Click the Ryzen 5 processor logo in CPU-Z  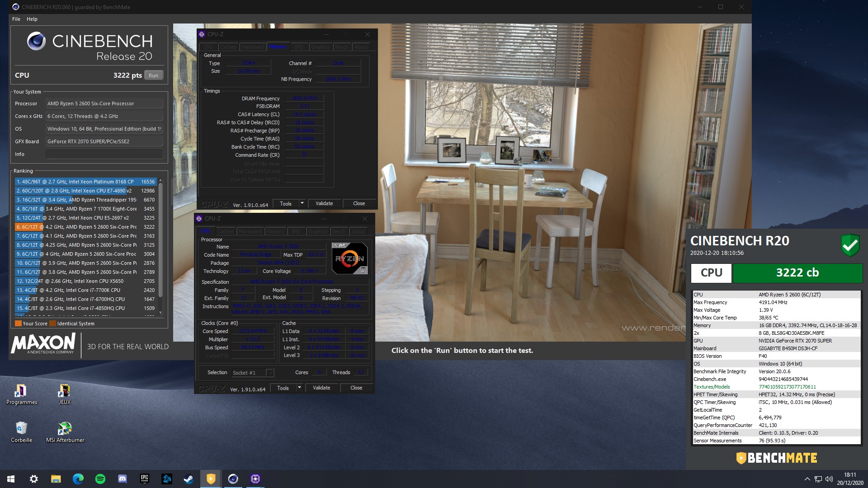pos(349,258)
